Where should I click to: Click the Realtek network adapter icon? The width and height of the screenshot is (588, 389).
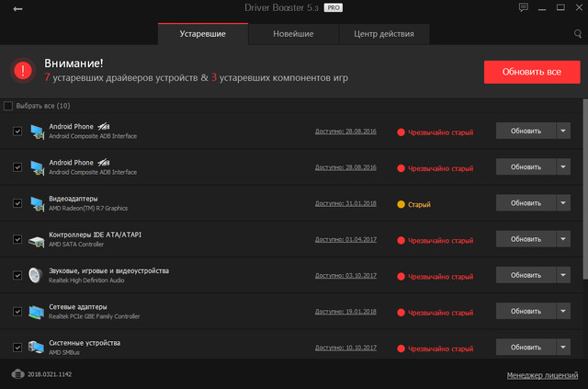36,312
